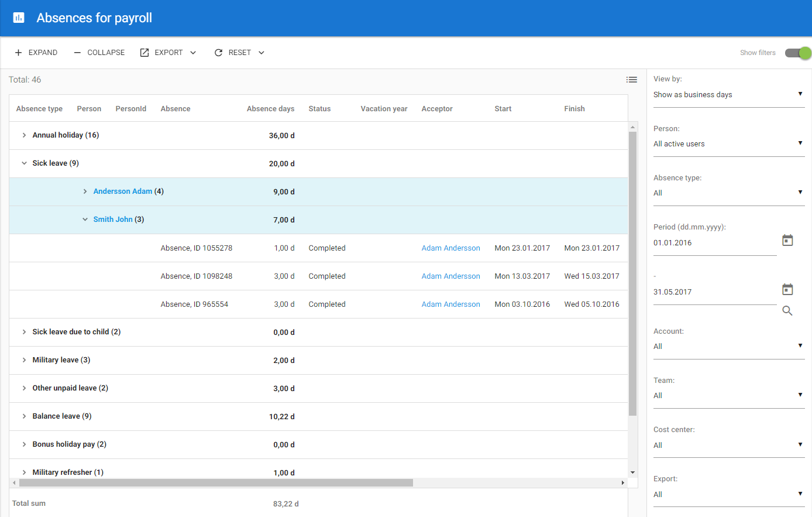
Task: Click the vertical scrollbar thumb of the table
Action: click(632, 273)
